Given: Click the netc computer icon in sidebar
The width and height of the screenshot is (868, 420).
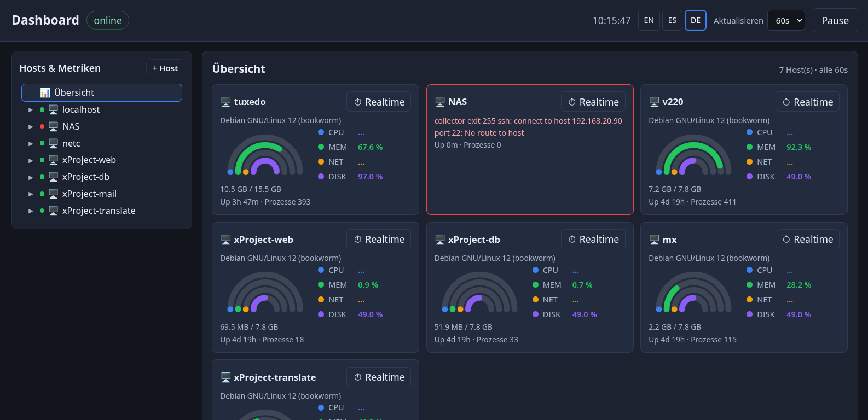Looking at the screenshot, I should (x=53, y=143).
